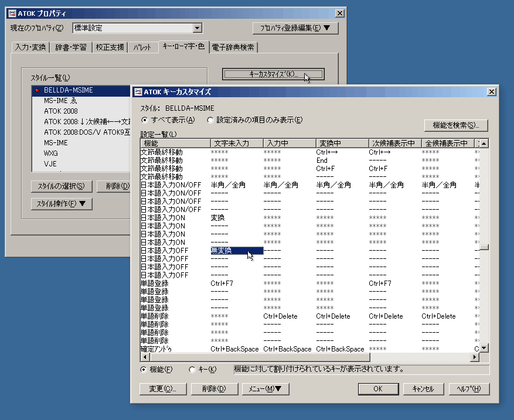Click 変更(C)... button
The height and width of the screenshot is (420, 514).
coord(163,389)
